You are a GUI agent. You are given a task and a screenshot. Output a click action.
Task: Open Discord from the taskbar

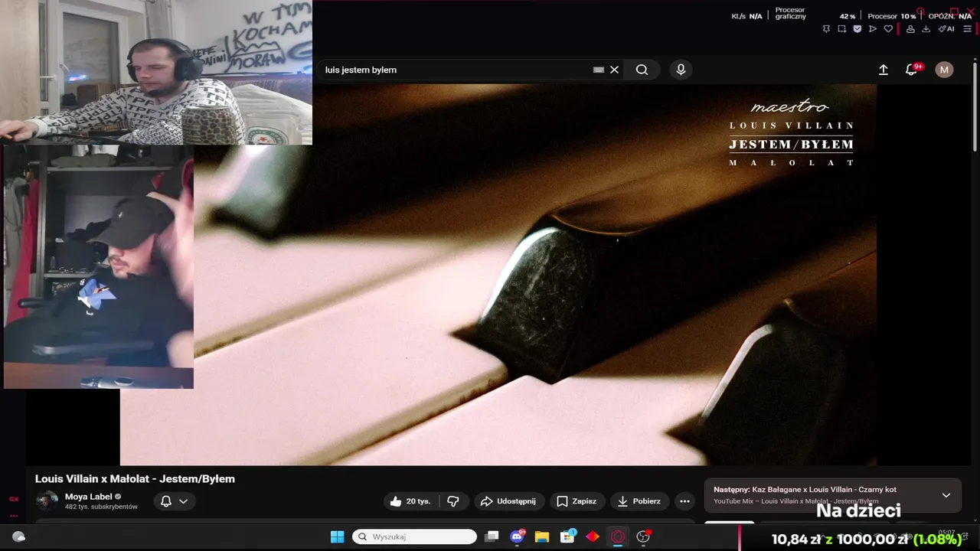coord(518,536)
